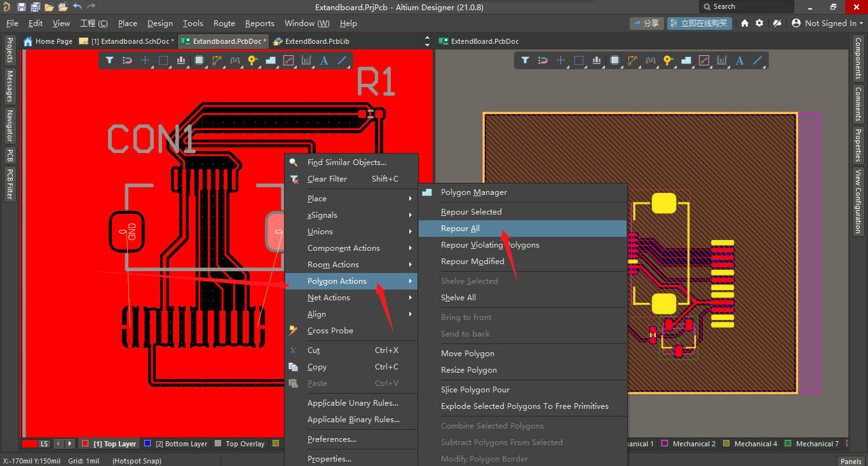Click the tune length icon in left toolbar

point(234,60)
